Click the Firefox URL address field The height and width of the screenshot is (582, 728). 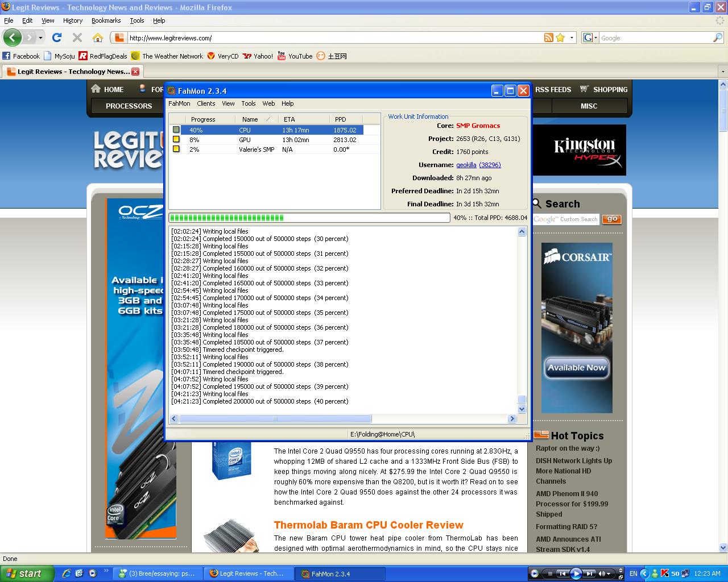[334, 38]
